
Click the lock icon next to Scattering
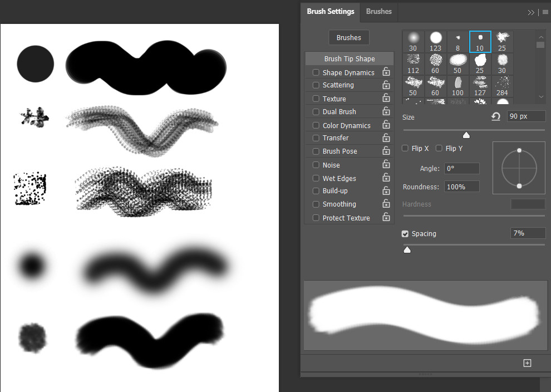pos(386,85)
